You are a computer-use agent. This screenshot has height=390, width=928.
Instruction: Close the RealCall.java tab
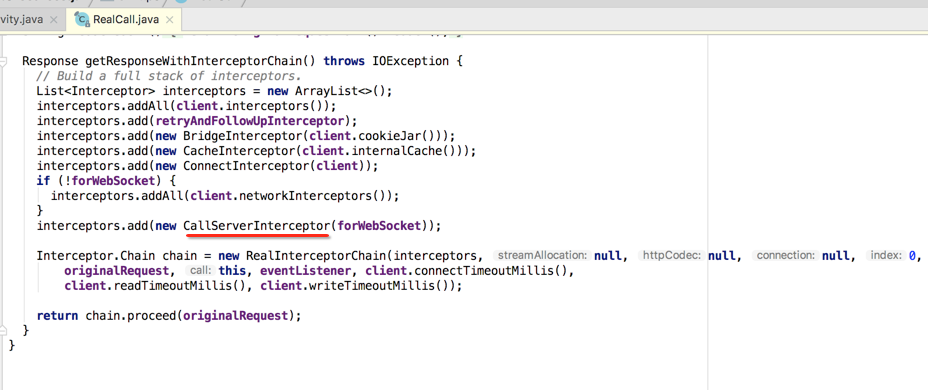[170, 20]
